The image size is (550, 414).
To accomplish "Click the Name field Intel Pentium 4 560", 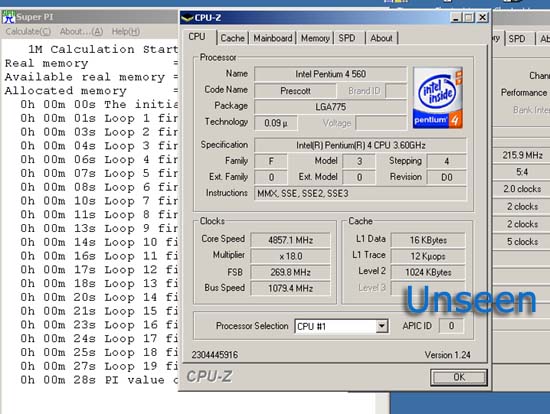I will pyautogui.click(x=330, y=74).
